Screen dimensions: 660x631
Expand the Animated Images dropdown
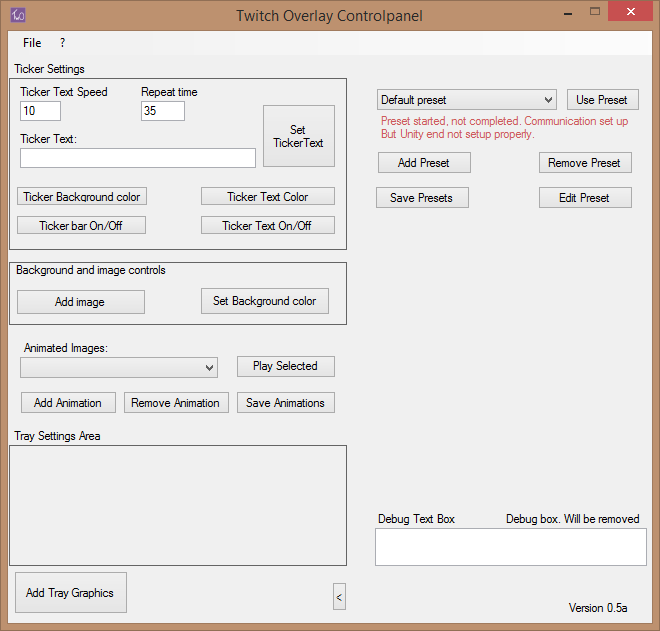119,368
